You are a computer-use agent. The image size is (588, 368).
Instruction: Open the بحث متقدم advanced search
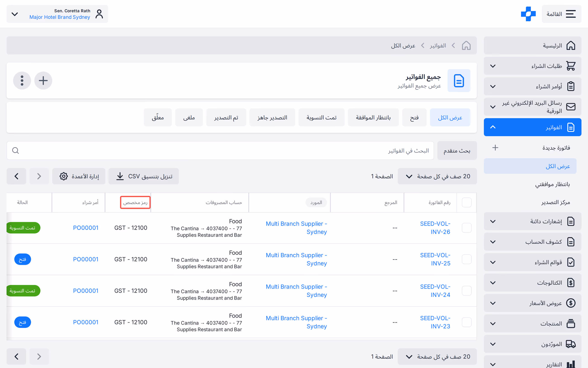pos(457,151)
